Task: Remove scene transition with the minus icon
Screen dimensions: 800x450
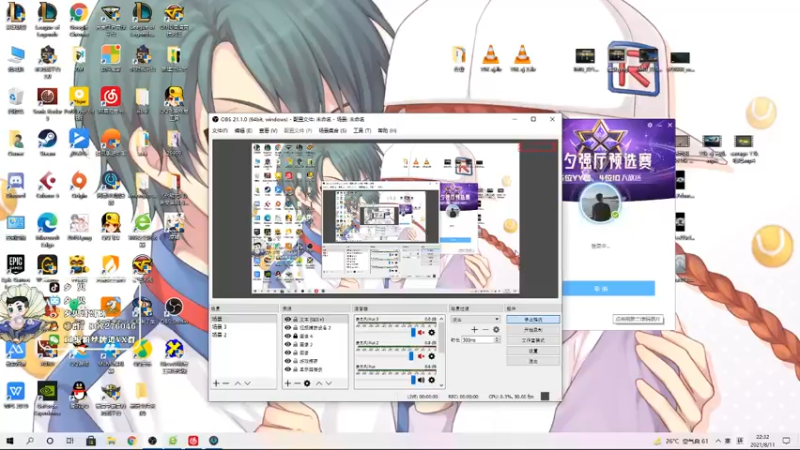Action: click(485, 330)
